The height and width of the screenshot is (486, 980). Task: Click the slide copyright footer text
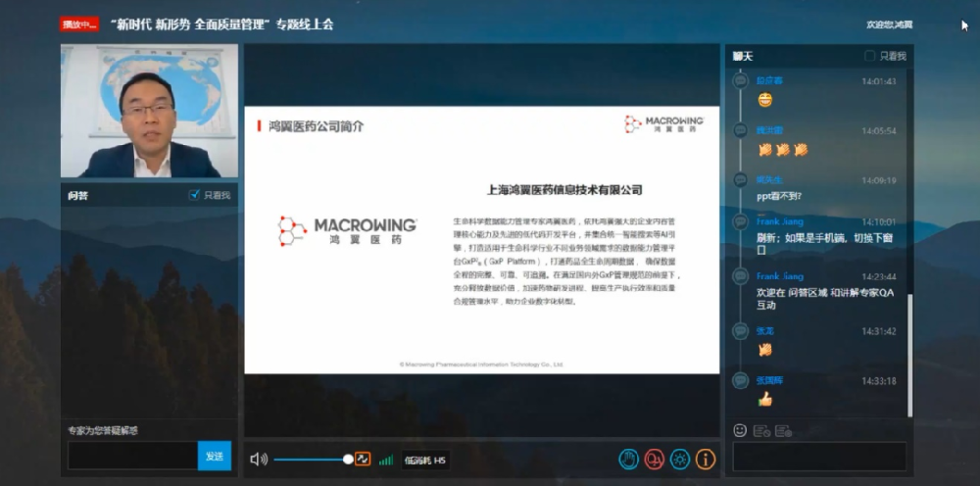click(481, 364)
